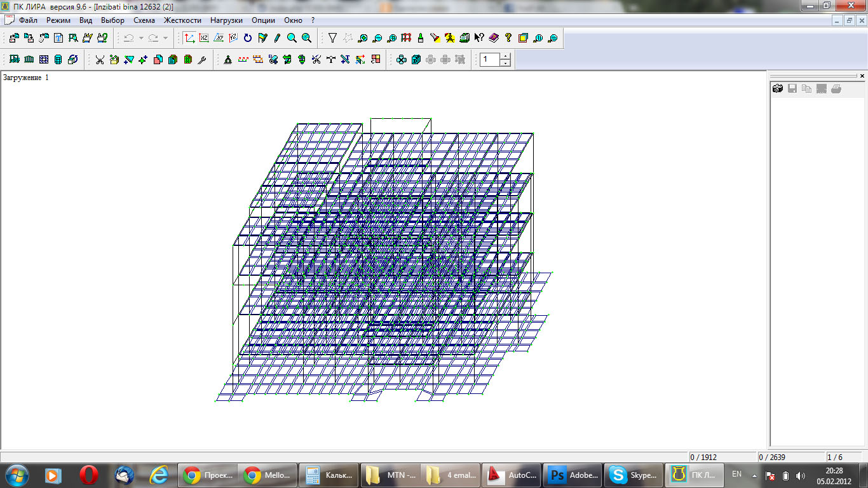This screenshot has height=488, width=868.
Task: Open the purple help book
Action: tap(494, 38)
